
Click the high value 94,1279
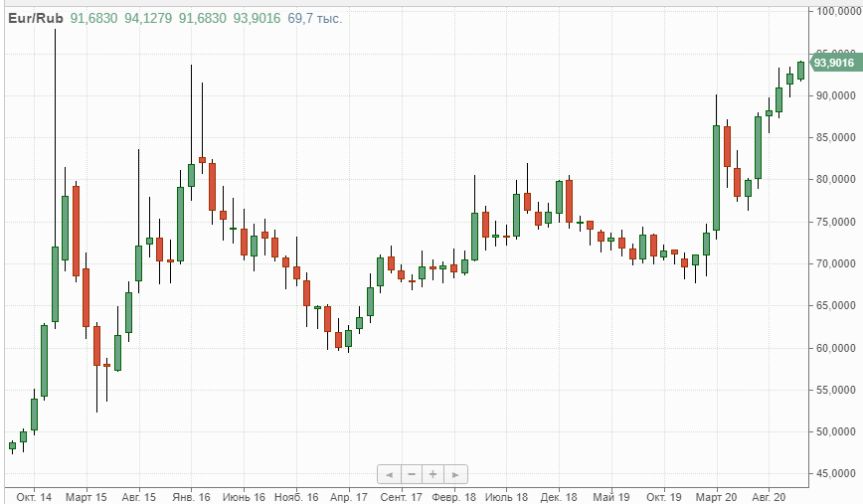pyautogui.click(x=148, y=18)
